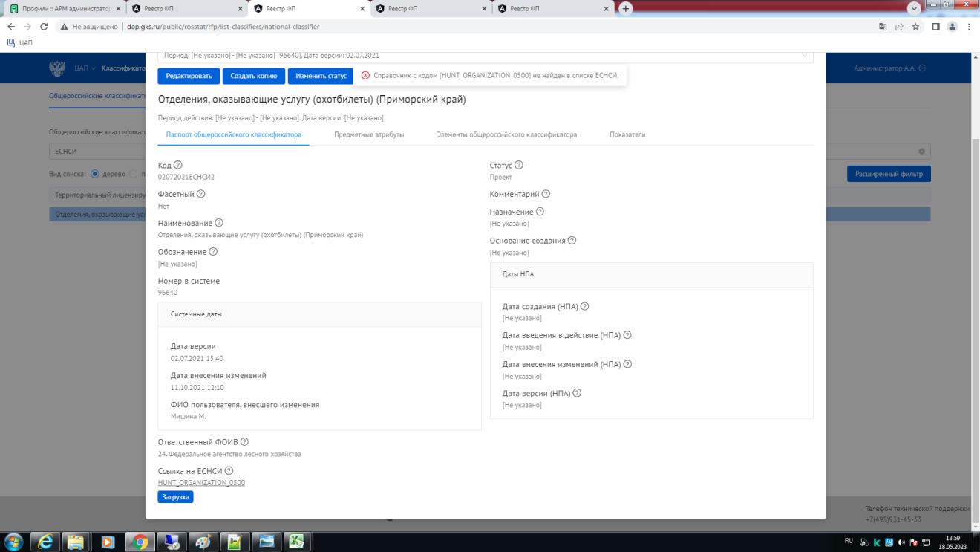This screenshot has height=552, width=980.
Task: Open the HUNT_ORGANIZATION_0500 link
Action: click(201, 483)
